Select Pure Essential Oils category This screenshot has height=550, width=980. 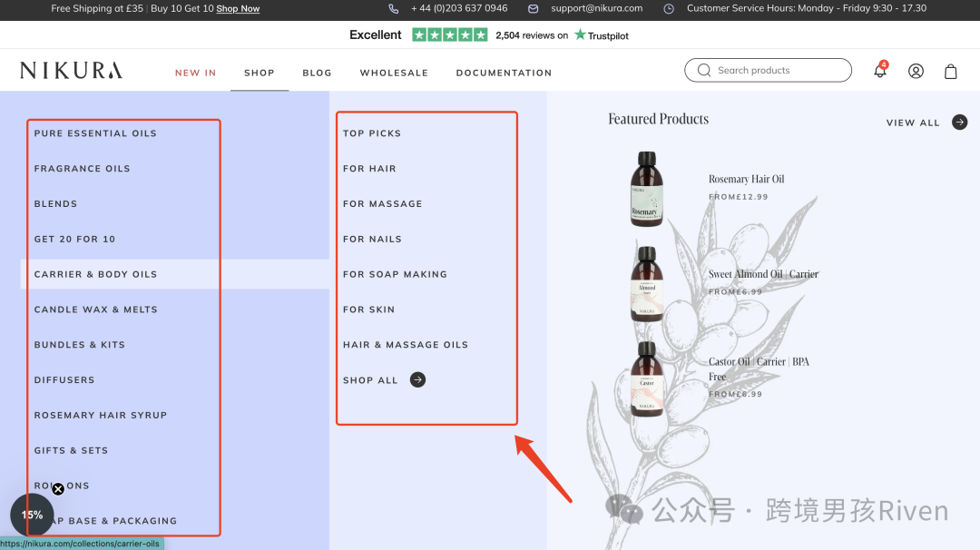click(95, 133)
